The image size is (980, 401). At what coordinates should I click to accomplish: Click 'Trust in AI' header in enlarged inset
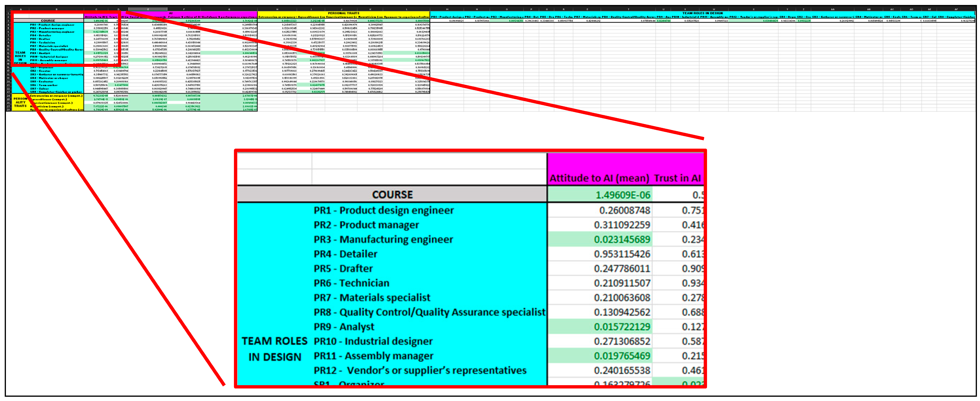pyautogui.click(x=677, y=178)
